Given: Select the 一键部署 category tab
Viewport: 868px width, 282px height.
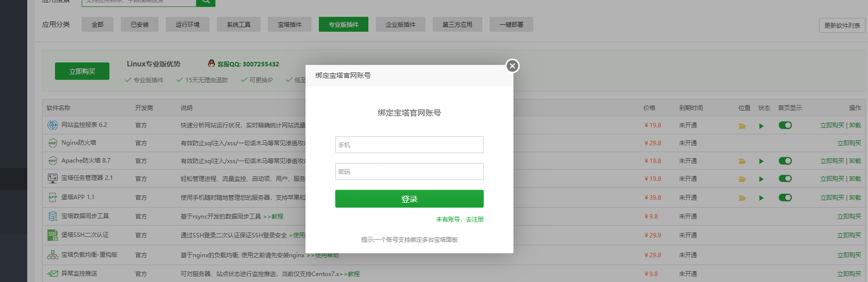Looking at the screenshot, I should 511,24.
